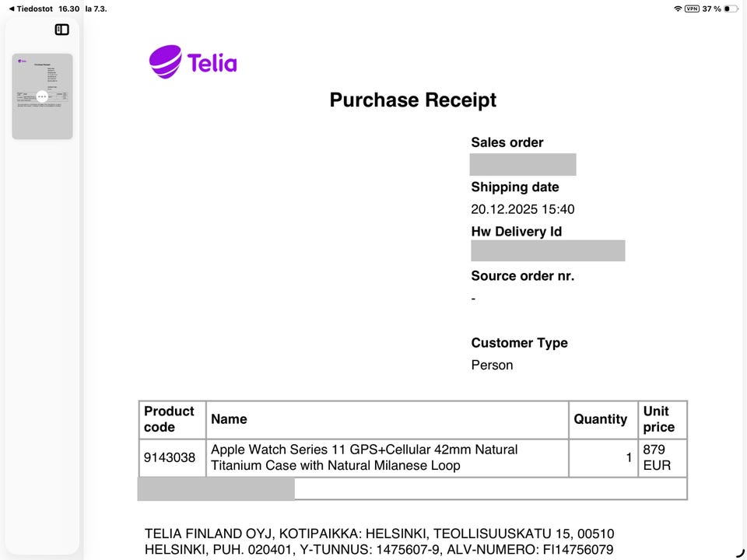
Task: Click the Quantity column header
Action: coord(600,419)
